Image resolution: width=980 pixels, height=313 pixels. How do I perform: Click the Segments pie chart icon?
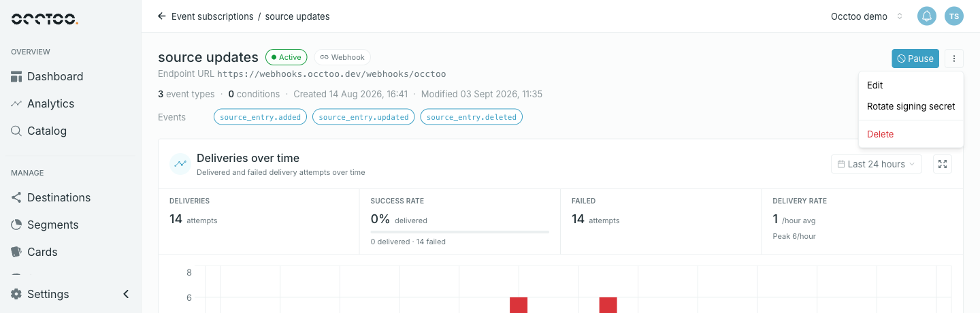point(16,225)
